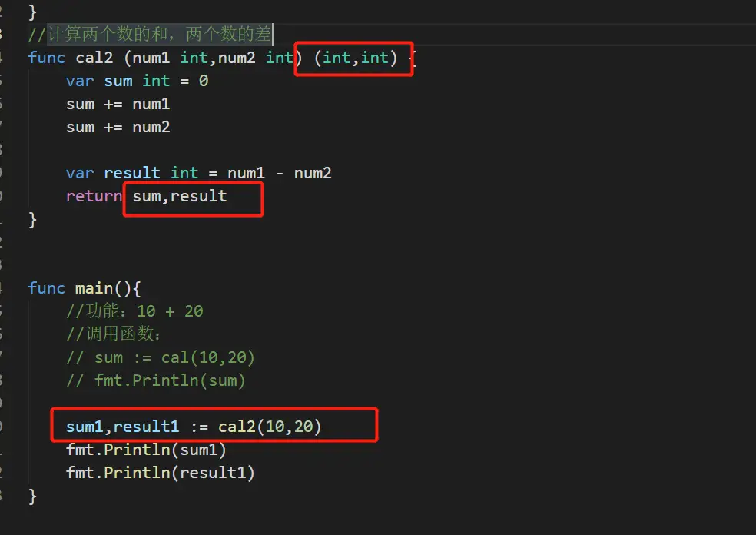Viewport: 756px width, 535px height.
Task: Click the main function name
Action: [94, 288]
